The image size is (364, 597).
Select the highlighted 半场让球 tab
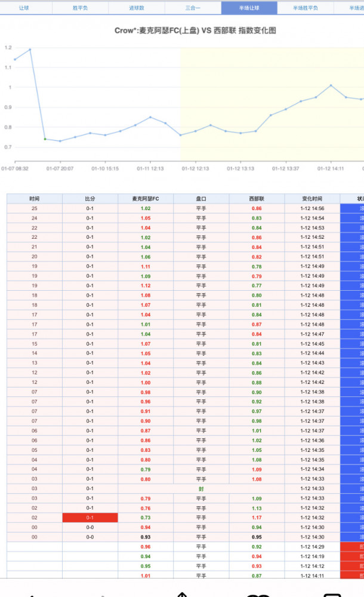(249, 8)
